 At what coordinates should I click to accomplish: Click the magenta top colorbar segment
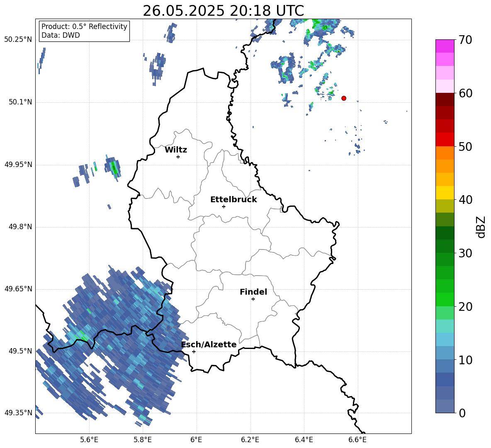coord(445,46)
